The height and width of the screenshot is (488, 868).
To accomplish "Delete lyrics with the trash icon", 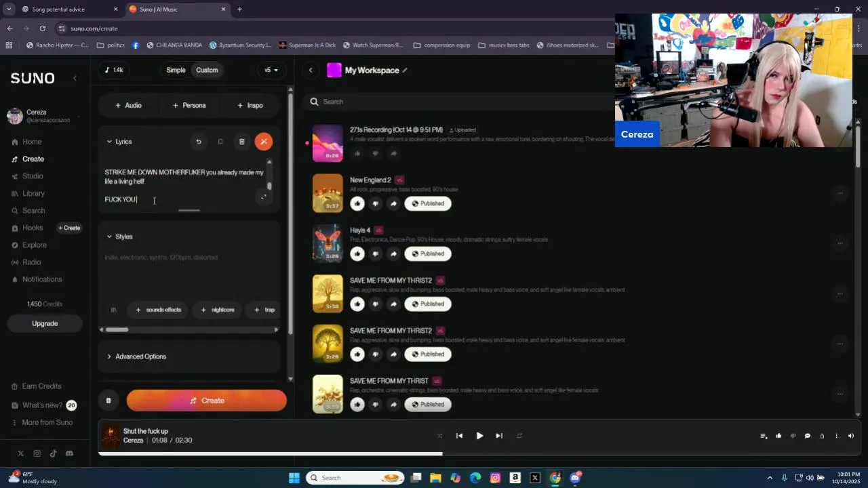I will pos(242,142).
